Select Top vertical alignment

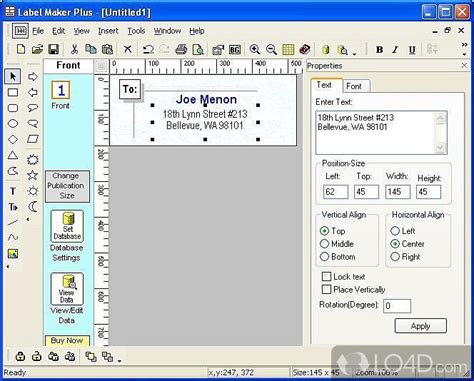coord(333,231)
